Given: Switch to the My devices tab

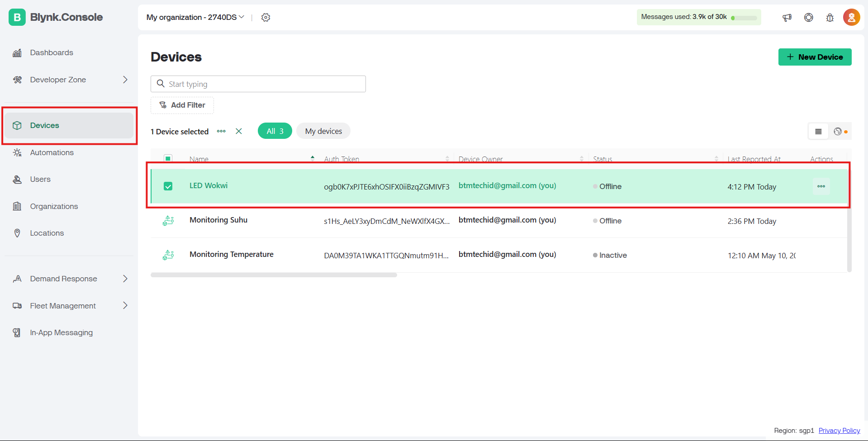Looking at the screenshot, I should click(x=323, y=131).
